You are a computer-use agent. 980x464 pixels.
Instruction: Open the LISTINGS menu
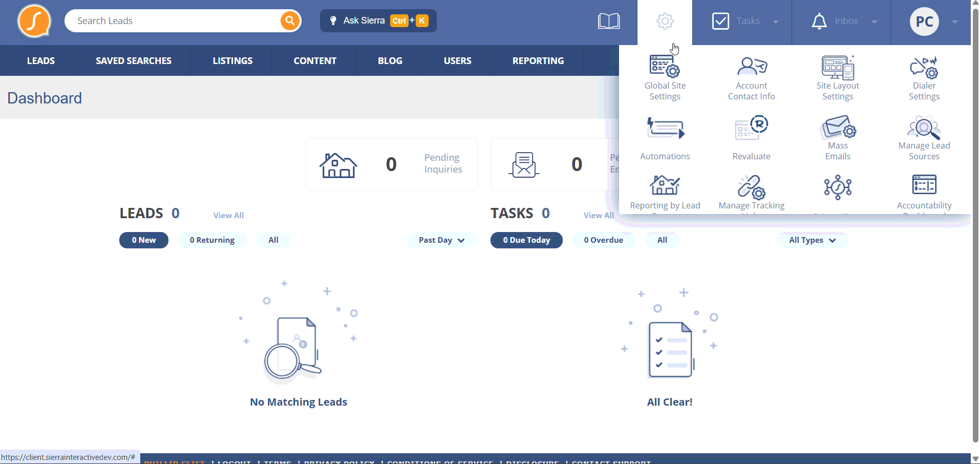[232, 60]
